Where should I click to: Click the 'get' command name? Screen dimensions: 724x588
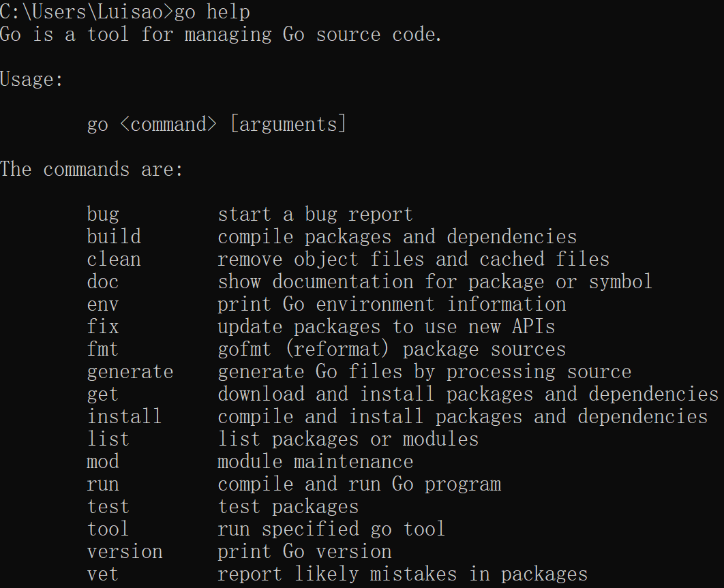pyautogui.click(x=103, y=394)
